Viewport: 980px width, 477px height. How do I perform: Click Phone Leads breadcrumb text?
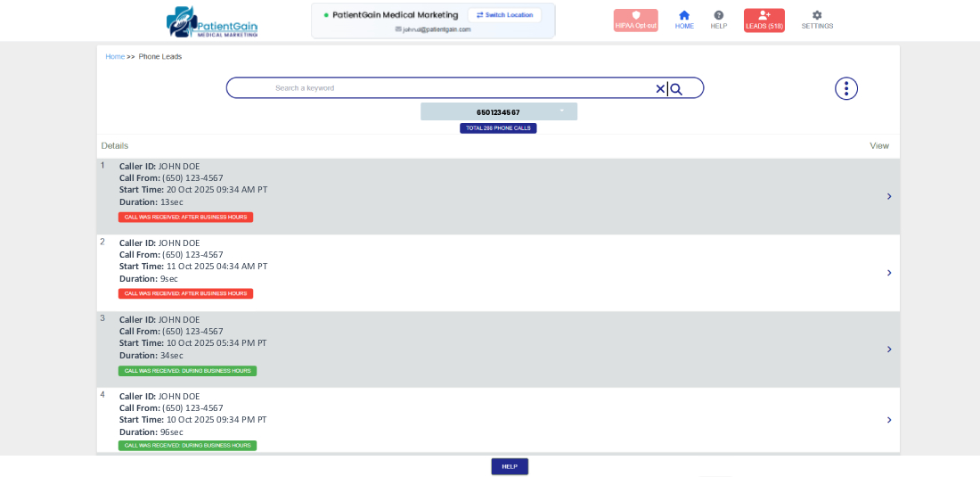(x=160, y=56)
